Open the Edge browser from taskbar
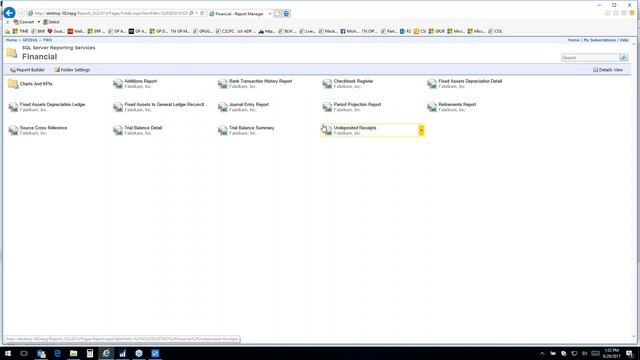Screen dimensions: 640x360 click(x=57, y=353)
